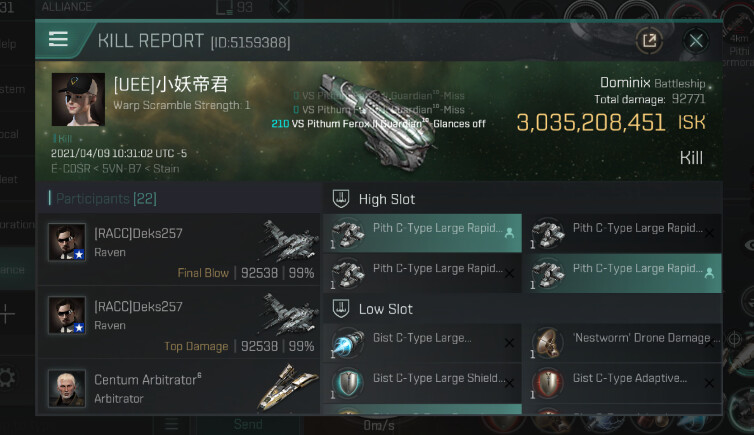Open Centum Arbitrator participant entry
This screenshot has height=435, width=754.
pyautogui.click(x=179, y=388)
